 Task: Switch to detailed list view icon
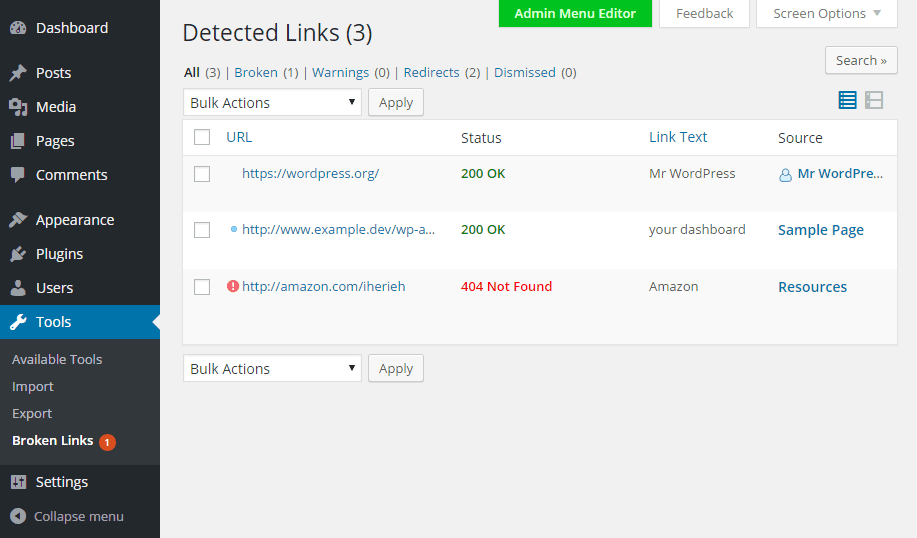coord(874,100)
